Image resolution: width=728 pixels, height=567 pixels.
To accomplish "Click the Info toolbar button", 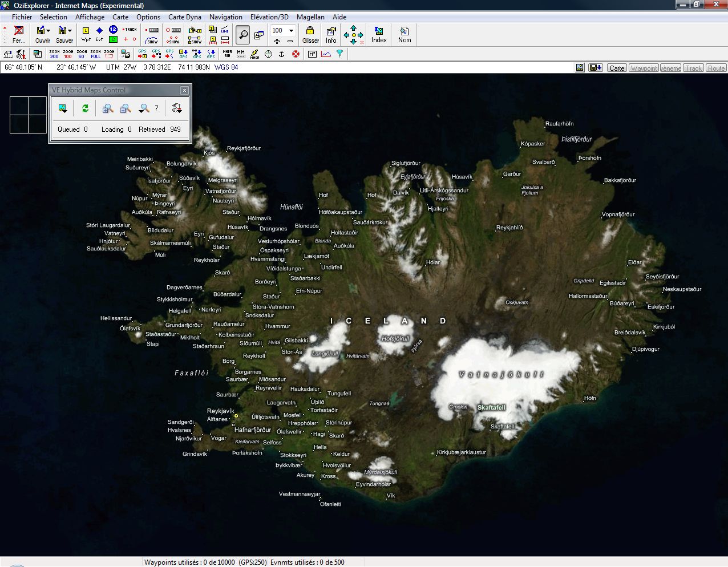I will tap(331, 34).
